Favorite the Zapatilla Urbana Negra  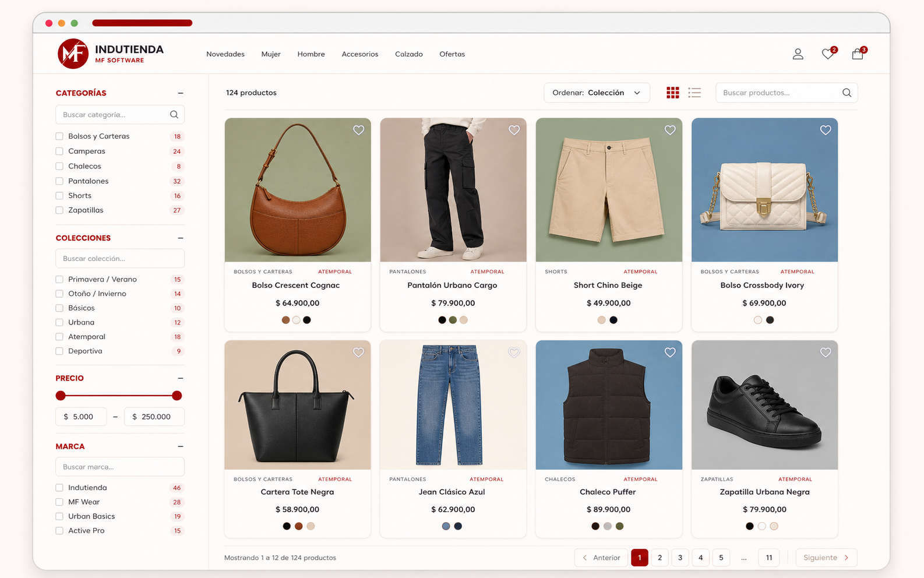pos(826,352)
